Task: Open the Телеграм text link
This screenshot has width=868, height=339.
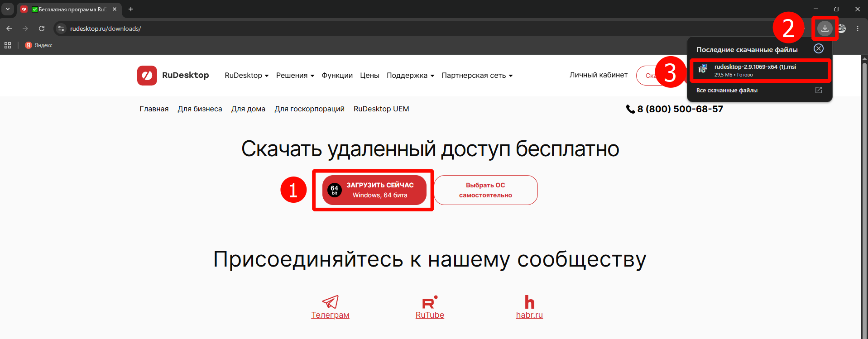Action: pos(331,315)
